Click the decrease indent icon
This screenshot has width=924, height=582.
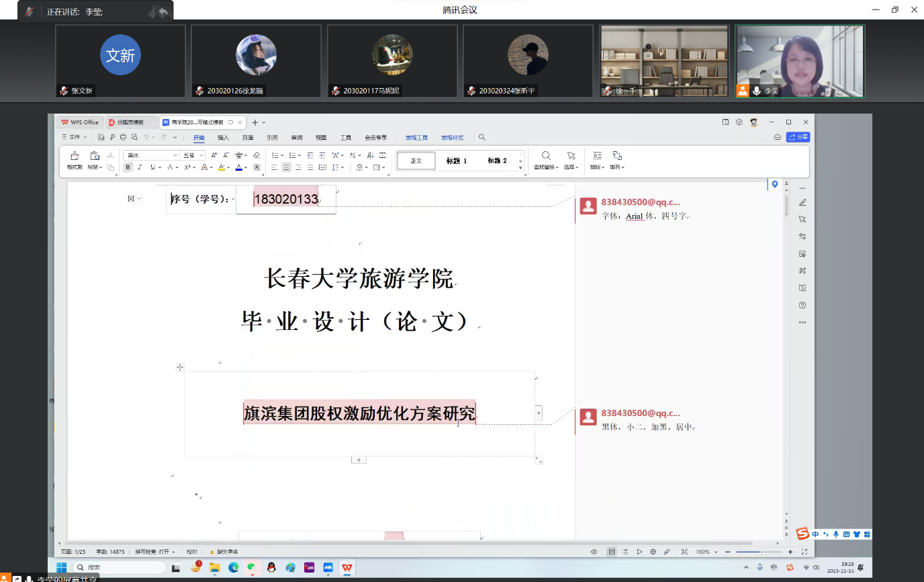pyautogui.click(x=310, y=155)
